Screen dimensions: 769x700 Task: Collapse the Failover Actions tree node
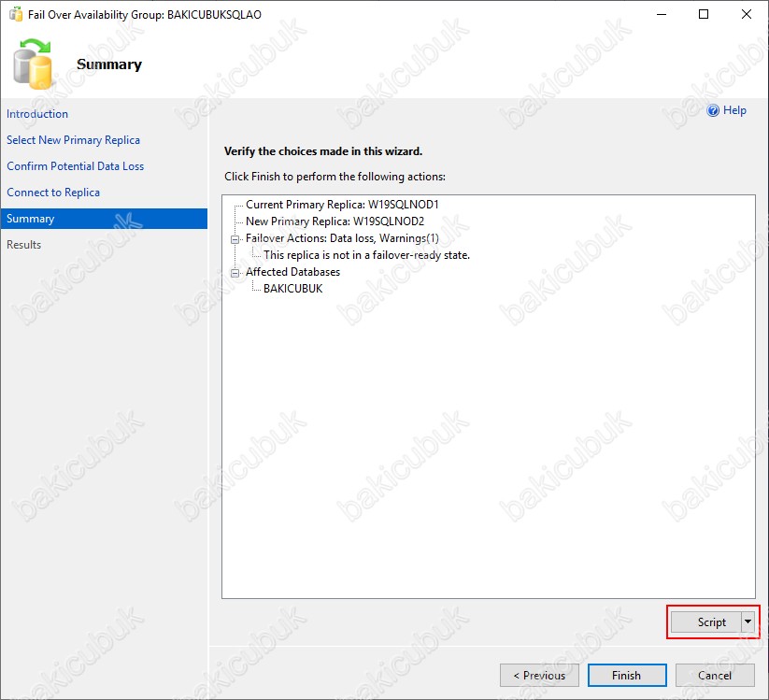click(235, 239)
